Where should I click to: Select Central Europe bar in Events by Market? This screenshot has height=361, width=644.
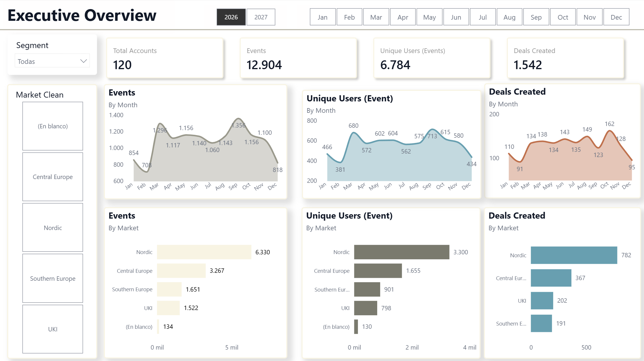pos(181,271)
